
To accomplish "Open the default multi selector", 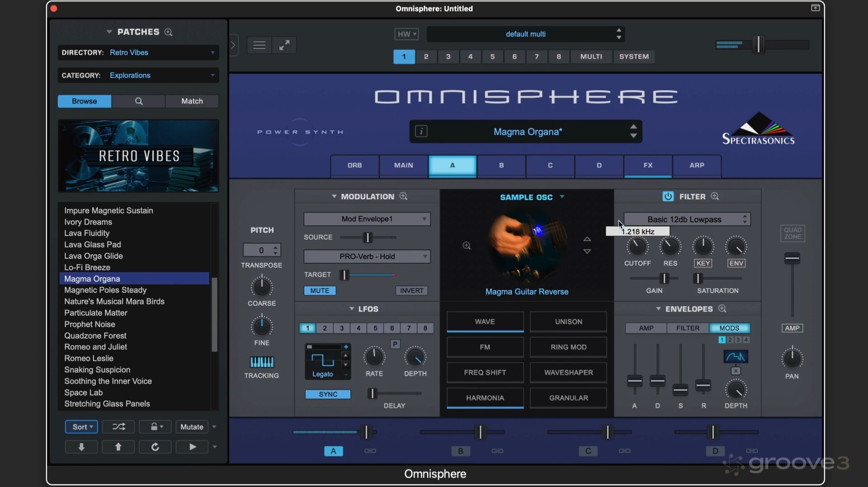I will 526,34.
